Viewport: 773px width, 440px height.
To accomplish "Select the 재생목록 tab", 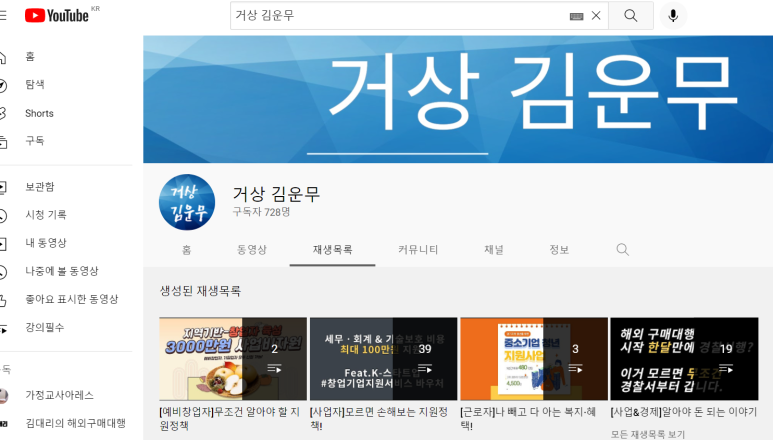I will point(332,250).
